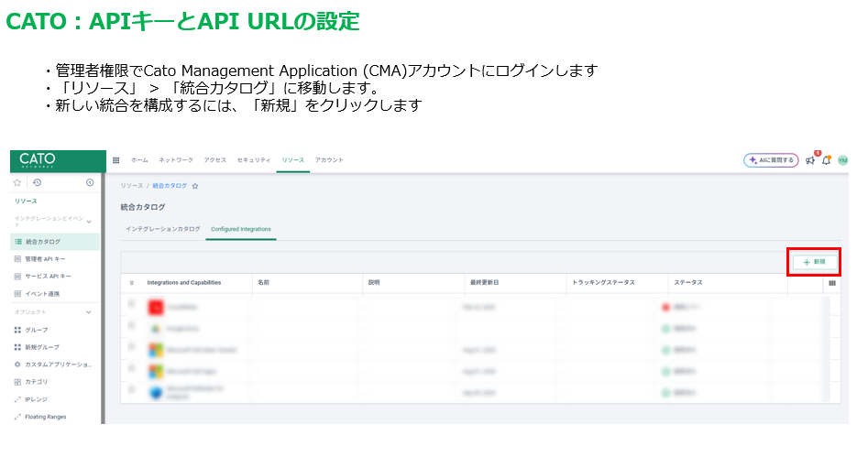Tick the checkbox in the third integration row
Viewport: 868px width, 457px height.
pyautogui.click(x=131, y=349)
